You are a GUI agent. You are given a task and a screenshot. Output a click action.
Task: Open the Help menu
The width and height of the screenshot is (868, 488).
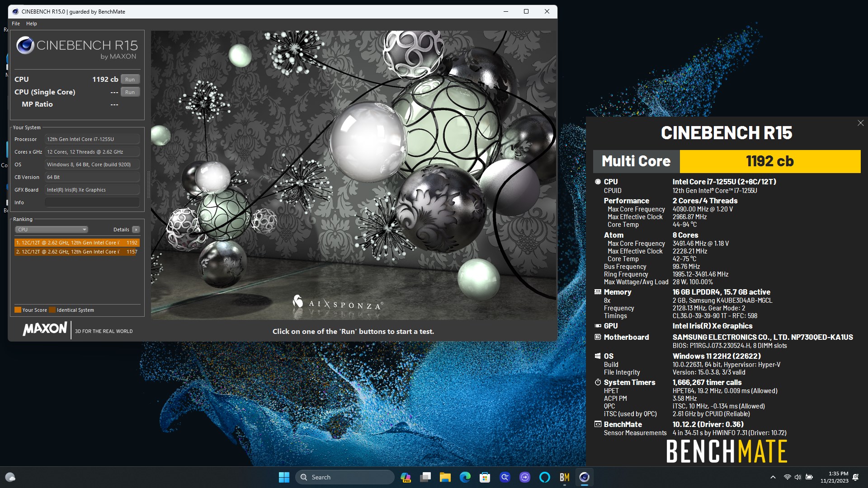coord(31,23)
